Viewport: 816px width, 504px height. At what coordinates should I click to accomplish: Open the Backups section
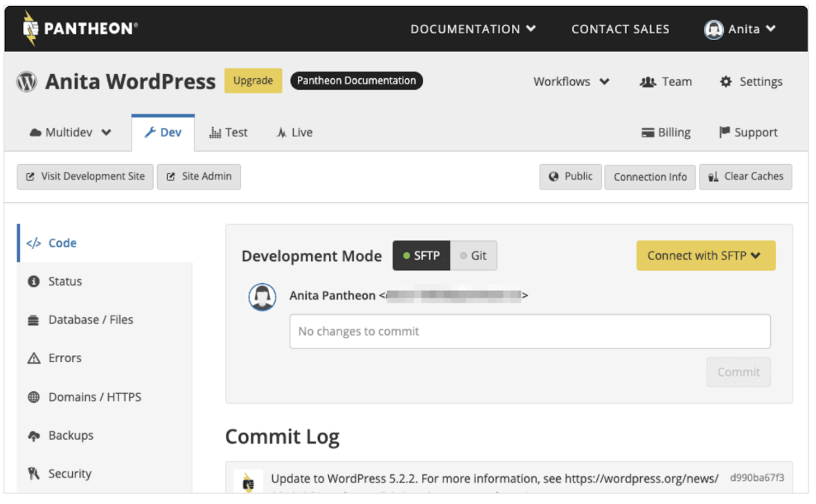tap(70, 435)
